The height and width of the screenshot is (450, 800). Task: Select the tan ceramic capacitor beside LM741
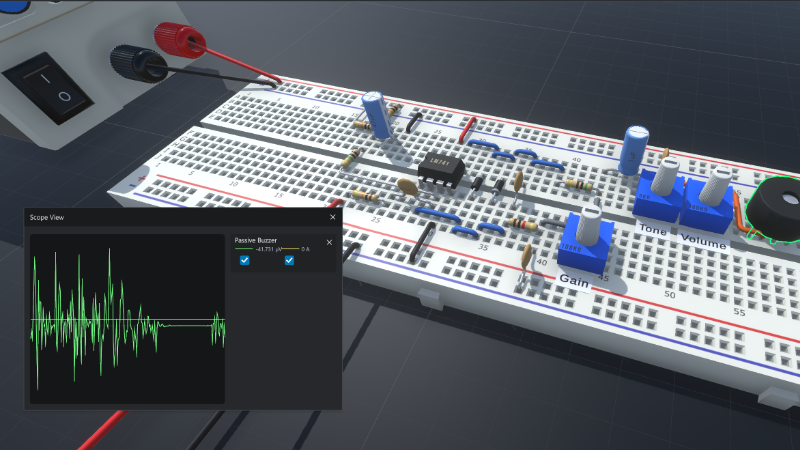(x=408, y=186)
